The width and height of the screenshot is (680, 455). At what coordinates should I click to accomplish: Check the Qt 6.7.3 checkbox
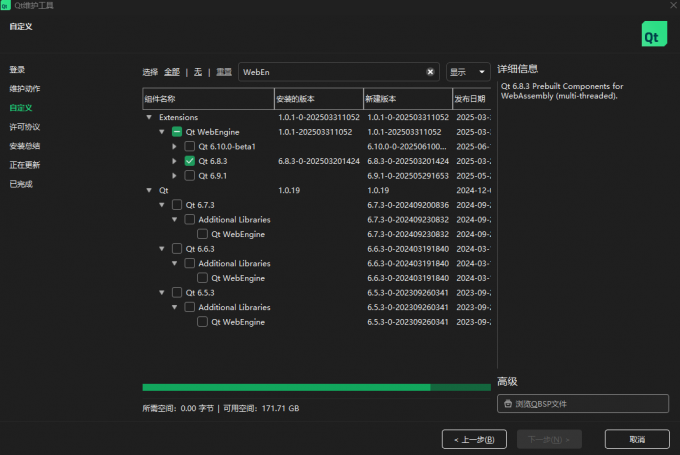coord(177,205)
